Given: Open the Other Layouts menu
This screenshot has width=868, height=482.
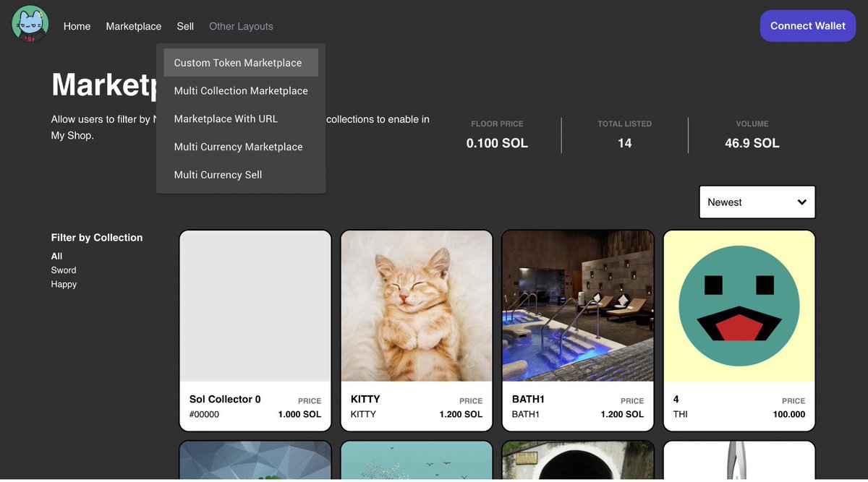Looking at the screenshot, I should [x=241, y=26].
